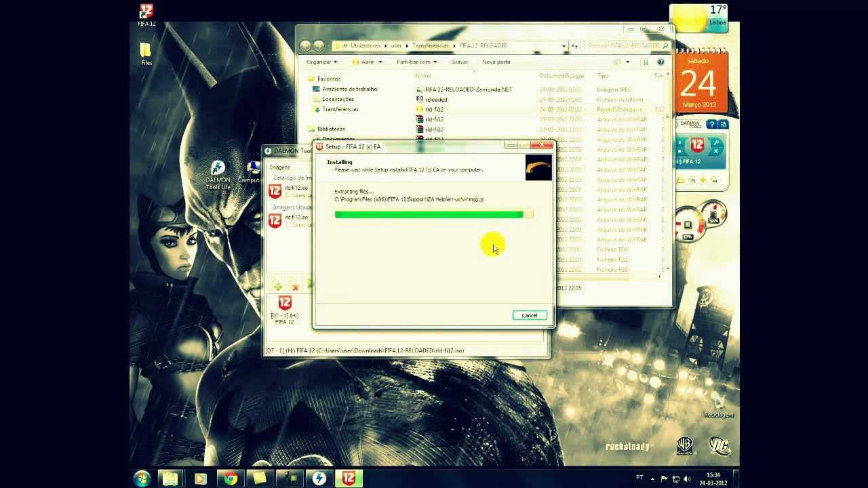Select Localizações in navigation pane
Viewport: 868px width, 488px height.
pyautogui.click(x=338, y=99)
